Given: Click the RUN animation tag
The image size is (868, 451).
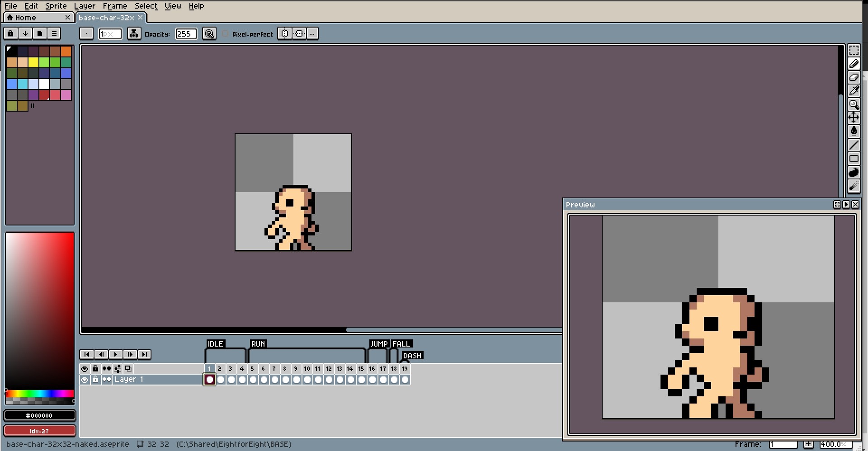Looking at the screenshot, I should [258, 344].
